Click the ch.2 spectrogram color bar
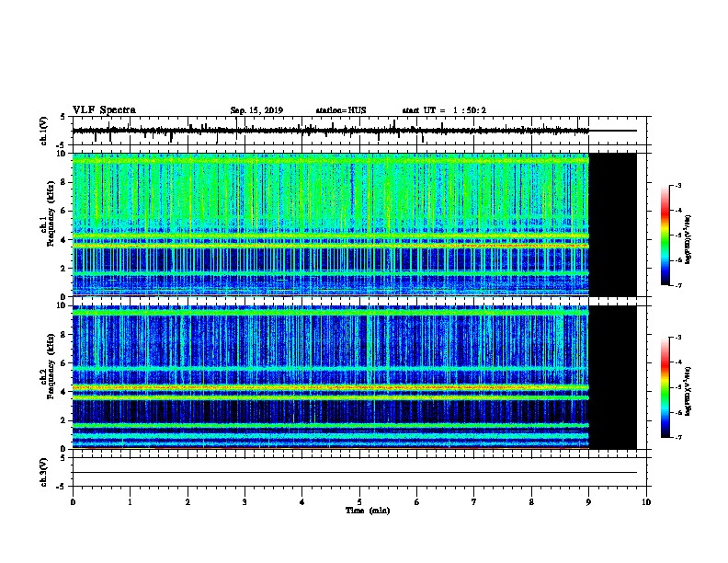Viewport: 728px width, 563px height. coord(665,387)
